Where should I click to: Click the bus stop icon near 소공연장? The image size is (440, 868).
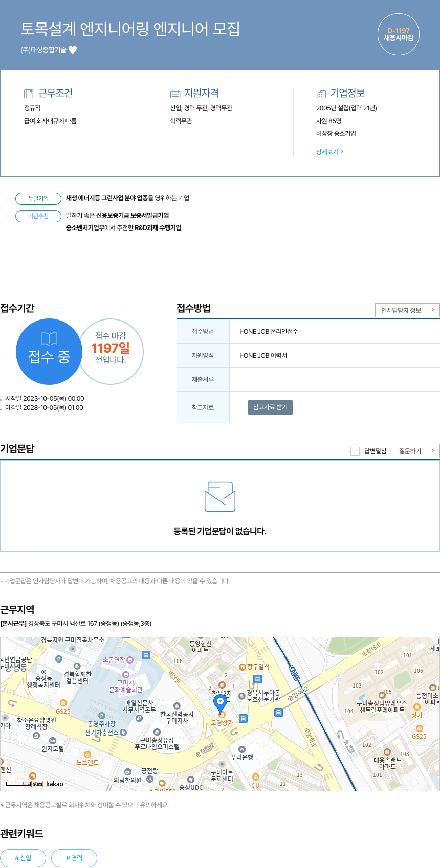click(146, 655)
